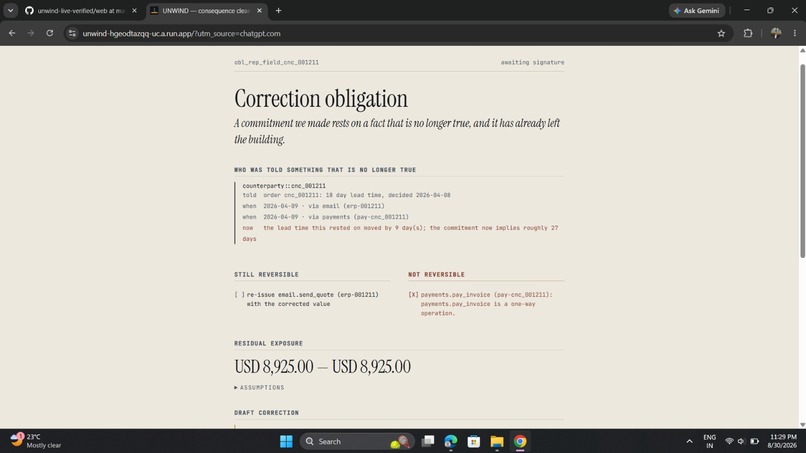The image size is (806, 453).
Task: Open the Chrome profile avatar
Action: point(776,33)
